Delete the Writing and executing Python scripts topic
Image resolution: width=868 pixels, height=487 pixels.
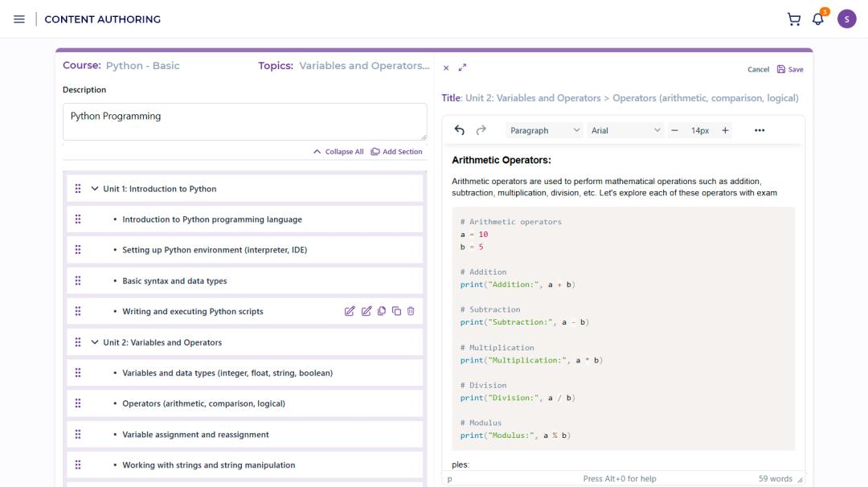(x=410, y=309)
